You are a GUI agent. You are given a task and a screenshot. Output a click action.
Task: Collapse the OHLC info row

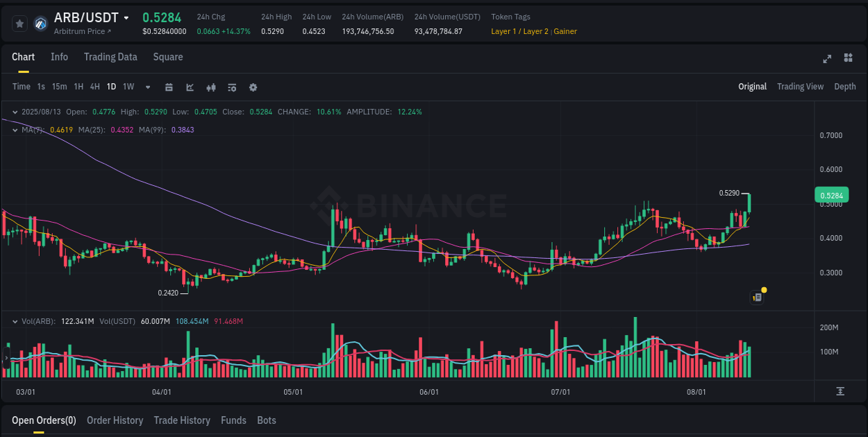(15, 112)
